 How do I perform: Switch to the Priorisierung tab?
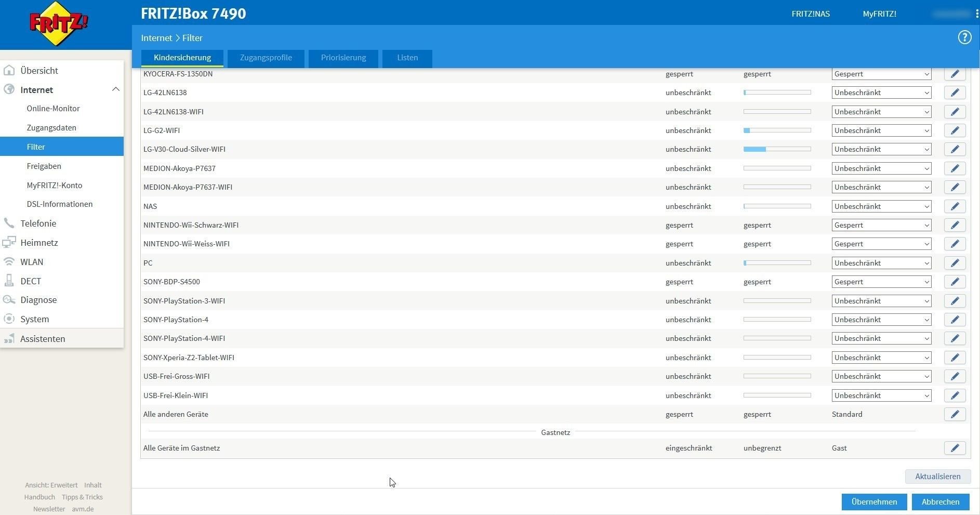[x=343, y=58]
